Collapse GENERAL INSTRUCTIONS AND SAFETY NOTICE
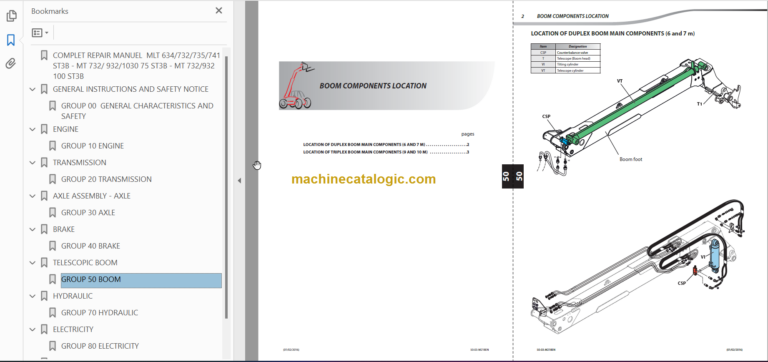 (33, 89)
